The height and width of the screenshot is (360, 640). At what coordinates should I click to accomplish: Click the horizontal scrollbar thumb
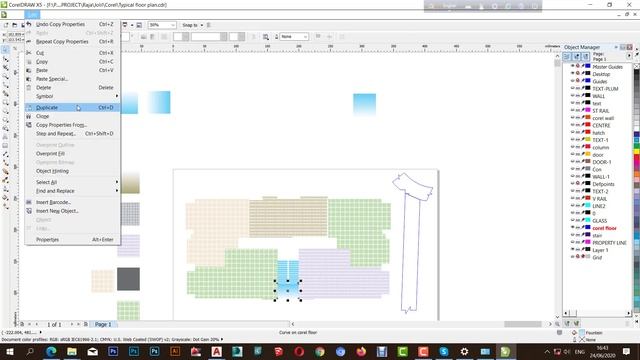pyautogui.click(x=522, y=324)
